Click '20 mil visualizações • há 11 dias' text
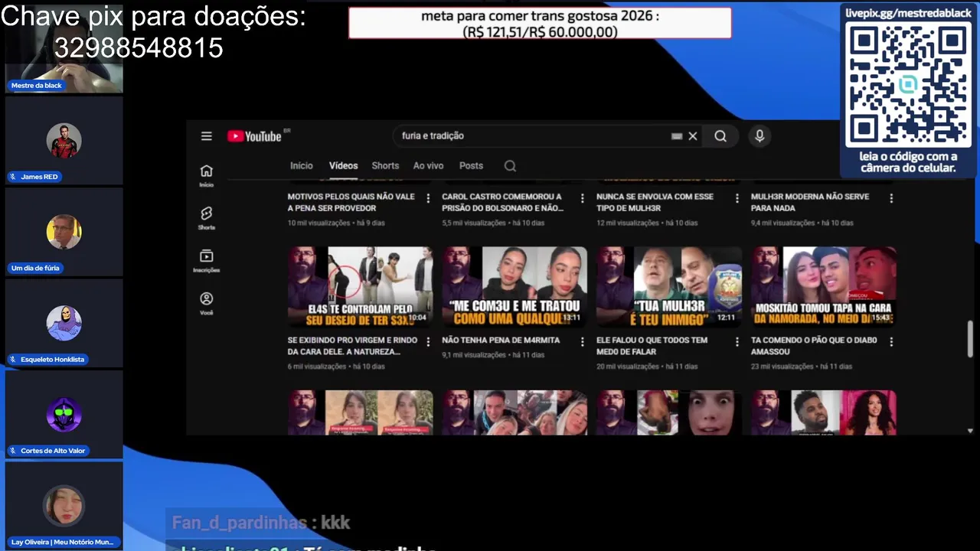 tap(648, 367)
